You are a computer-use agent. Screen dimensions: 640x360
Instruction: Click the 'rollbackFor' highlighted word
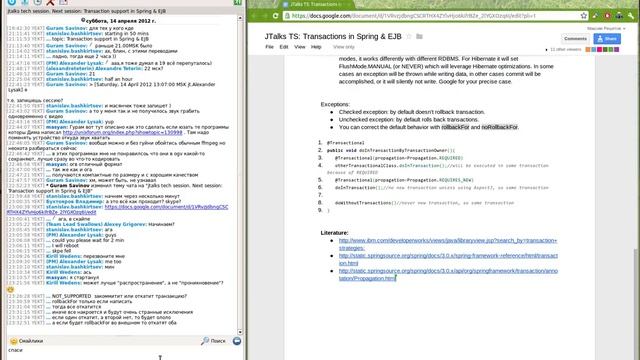455,127
